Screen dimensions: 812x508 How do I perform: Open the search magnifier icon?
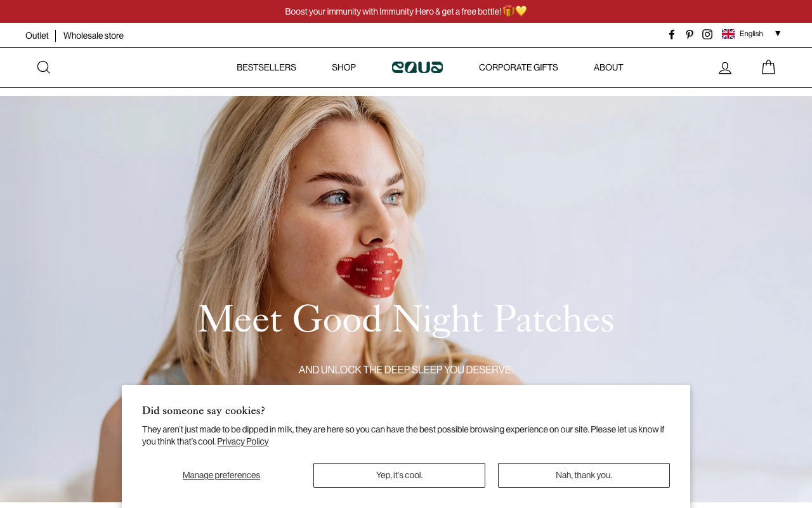click(43, 67)
